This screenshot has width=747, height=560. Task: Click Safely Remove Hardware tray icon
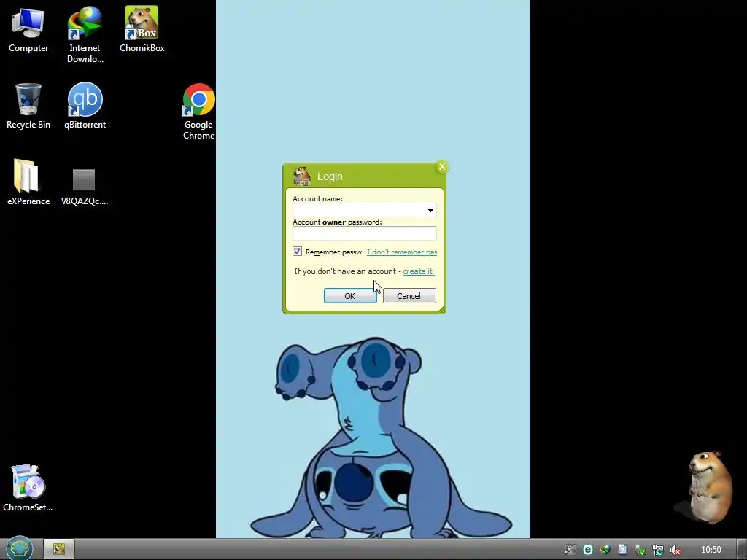[x=640, y=550]
